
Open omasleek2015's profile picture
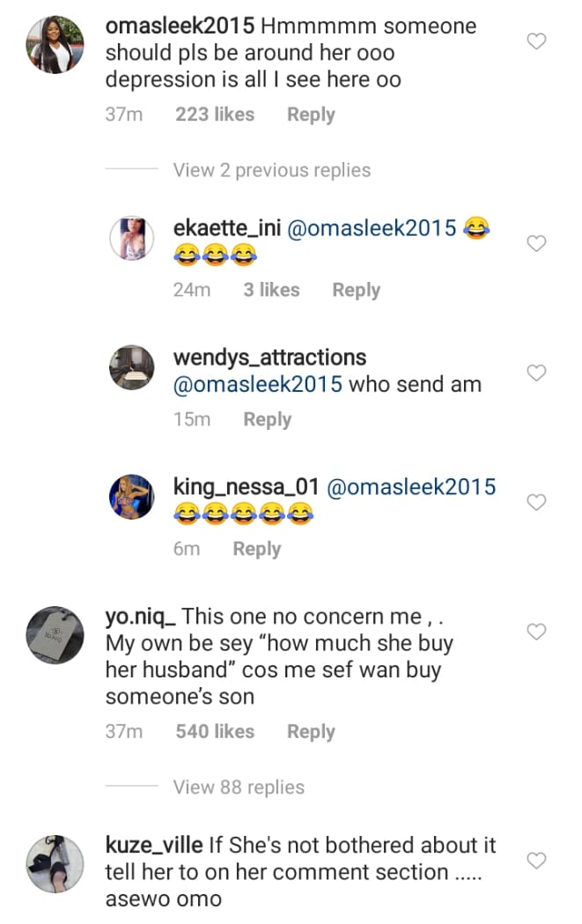tap(55, 43)
